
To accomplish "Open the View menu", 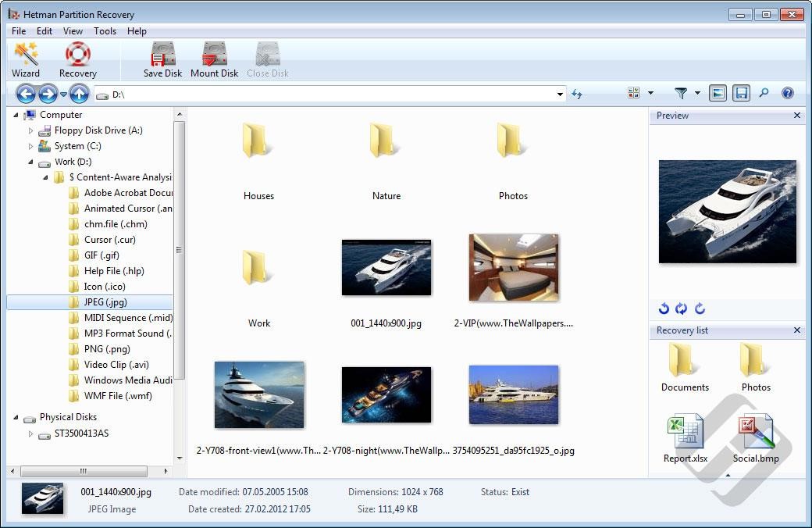I will 73,31.
